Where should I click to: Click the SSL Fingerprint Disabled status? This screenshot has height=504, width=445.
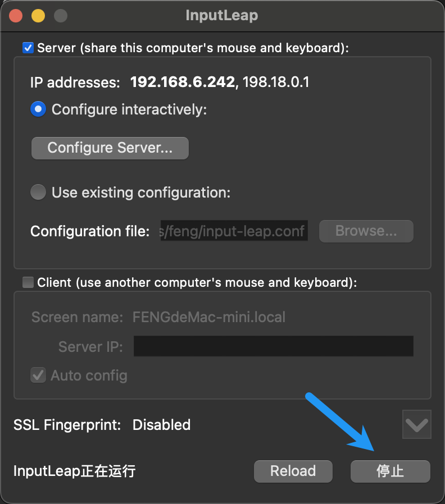point(161,425)
